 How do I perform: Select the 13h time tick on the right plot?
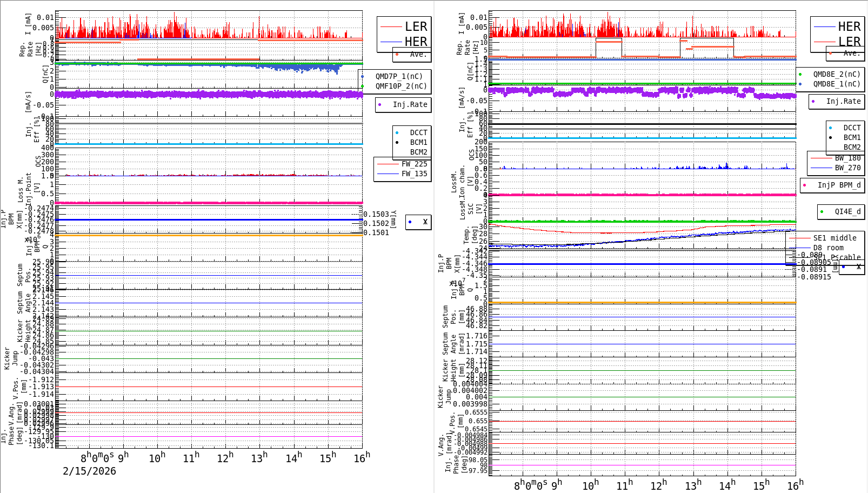pyautogui.click(x=693, y=485)
